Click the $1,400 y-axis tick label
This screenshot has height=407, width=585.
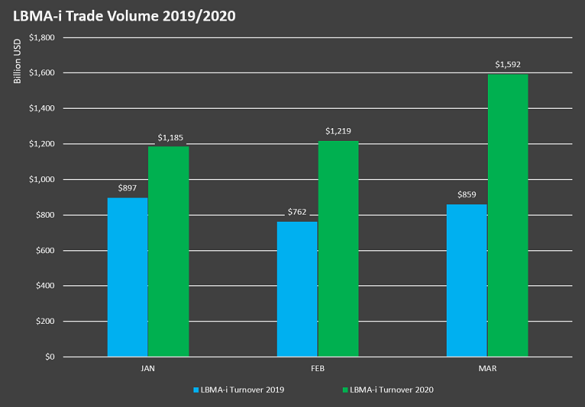(42, 108)
